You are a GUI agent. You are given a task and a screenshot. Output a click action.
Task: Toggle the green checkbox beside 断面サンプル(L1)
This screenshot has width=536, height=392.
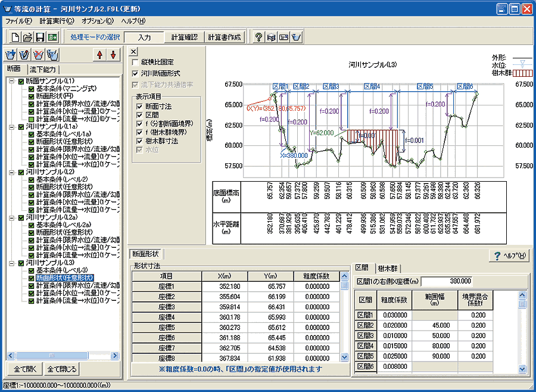(x=21, y=82)
